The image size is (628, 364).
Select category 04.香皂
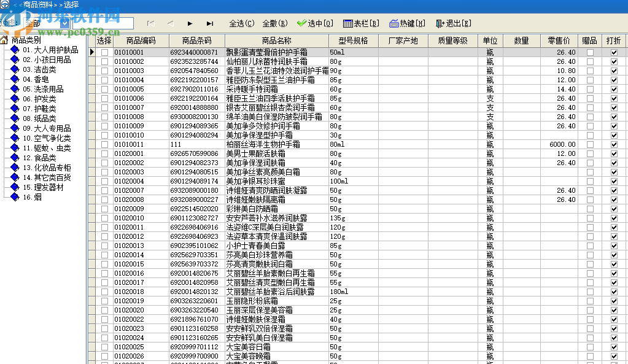point(36,79)
